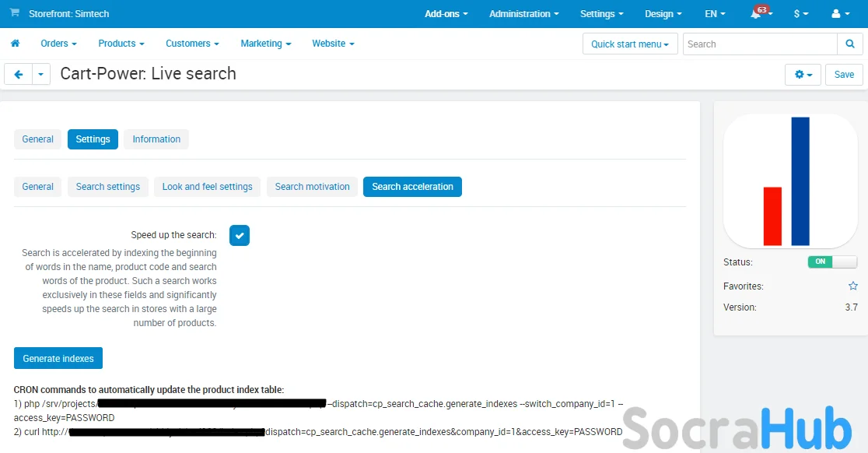The height and width of the screenshot is (453, 868).
Task: Add add-on to favorites with star
Action: point(852,286)
